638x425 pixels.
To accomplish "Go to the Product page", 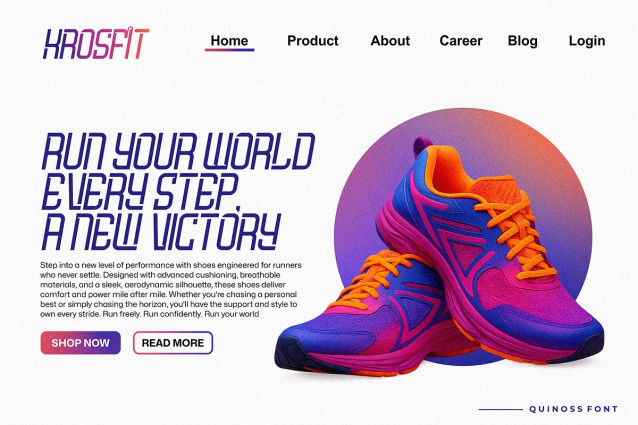I will [x=312, y=41].
